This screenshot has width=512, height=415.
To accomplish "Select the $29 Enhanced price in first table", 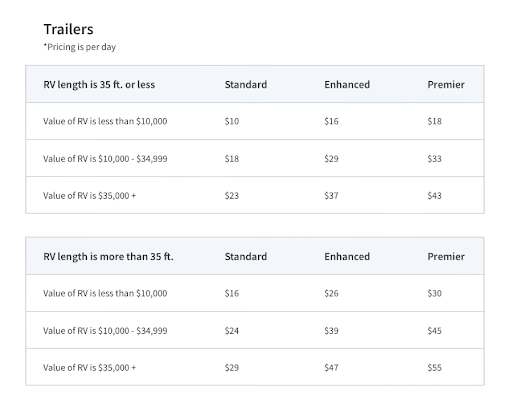I will [x=331, y=159].
